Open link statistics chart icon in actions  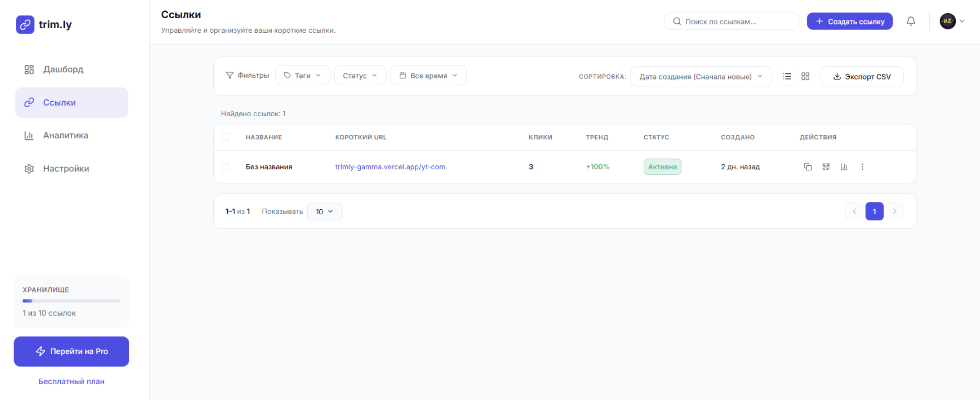844,167
